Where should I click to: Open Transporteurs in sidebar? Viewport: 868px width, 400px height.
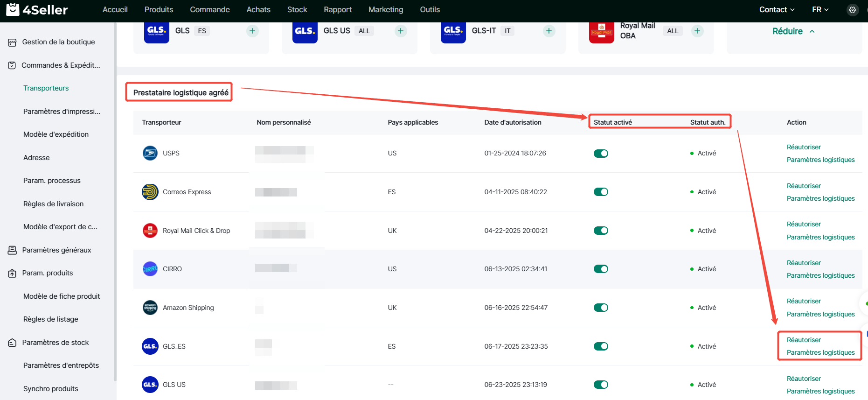pyautogui.click(x=46, y=88)
